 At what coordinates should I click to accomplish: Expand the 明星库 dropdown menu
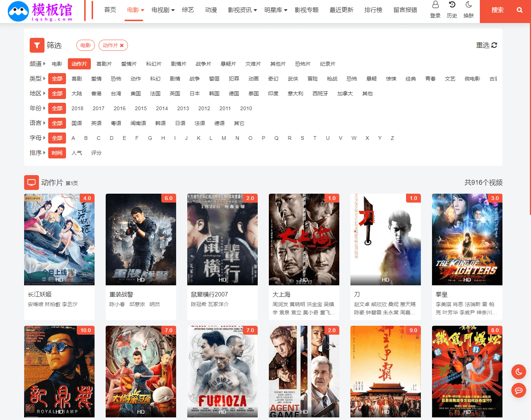pyautogui.click(x=276, y=10)
